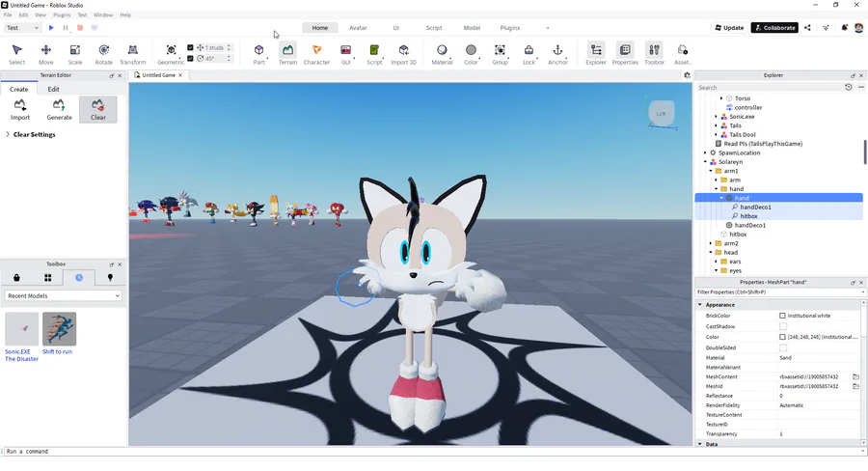Viewport: 868px width, 471px height.
Task: Start playtest with the Play button
Action: pyautogui.click(x=51, y=28)
